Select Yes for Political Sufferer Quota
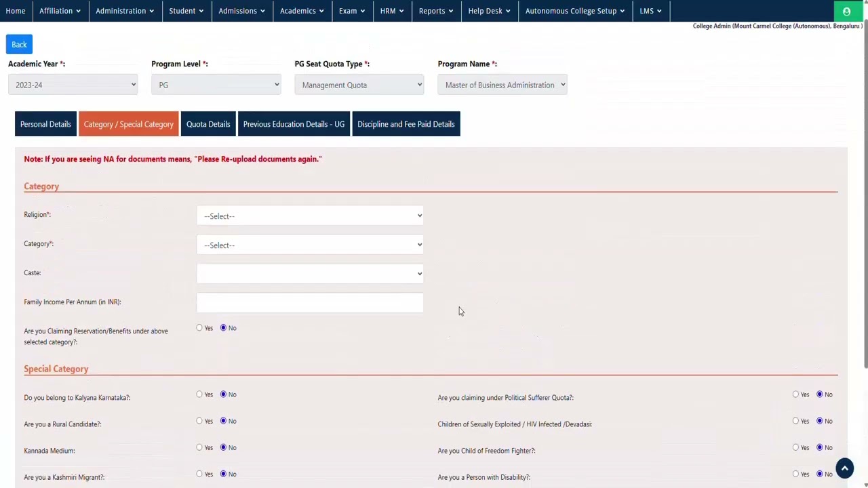The height and width of the screenshot is (488, 868). click(795, 394)
